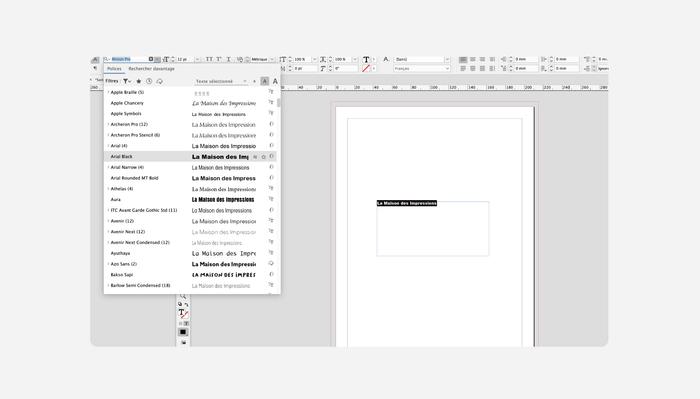Choose the Ayuthaya font
This screenshot has width=700, height=399.
121,253
